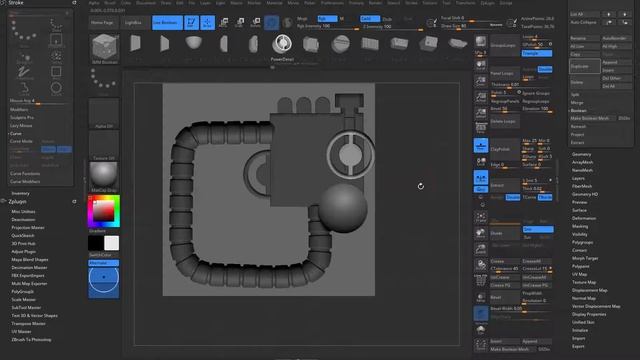This screenshot has height=360, width=640.
Task: Pick the half-sphere insert mesh icon
Action: point(193,43)
